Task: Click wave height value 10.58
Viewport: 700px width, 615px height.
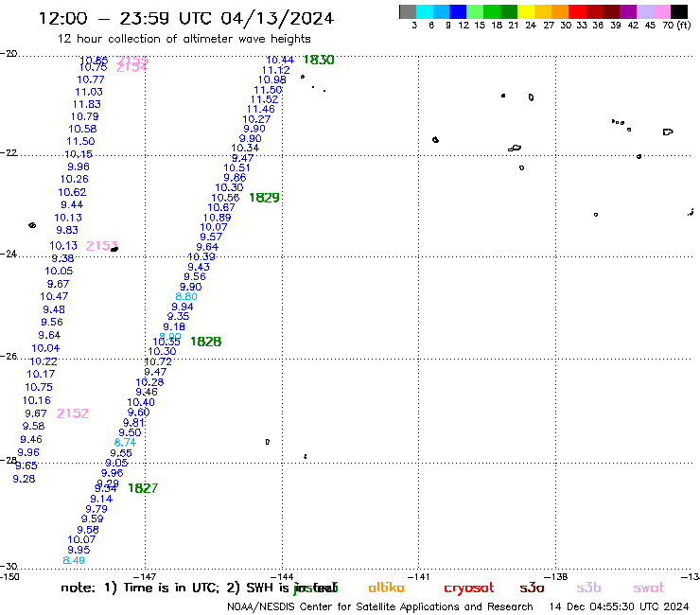Action: click(82, 129)
